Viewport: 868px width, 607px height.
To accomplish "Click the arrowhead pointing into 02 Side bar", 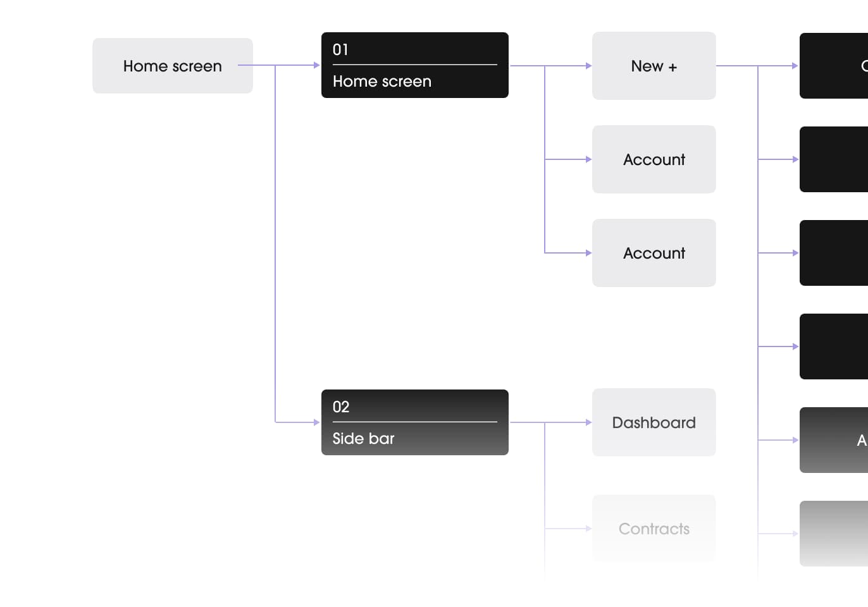I will (316, 422).
